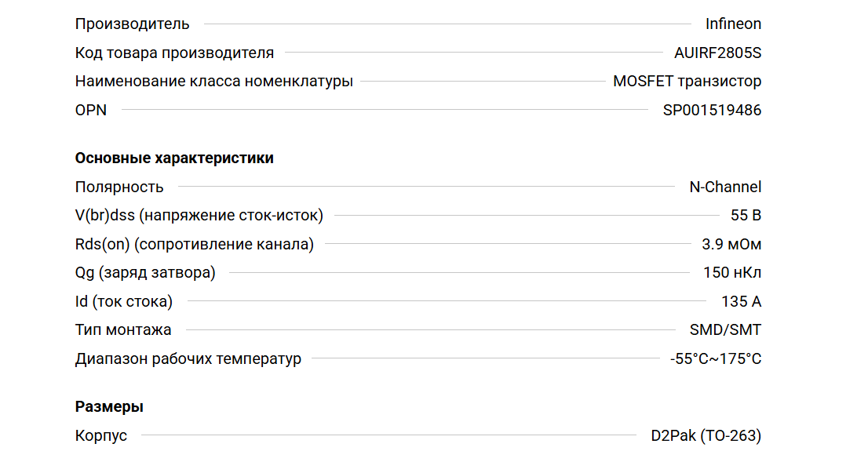Click the 135 А drain current value

[x=741, y=301]
